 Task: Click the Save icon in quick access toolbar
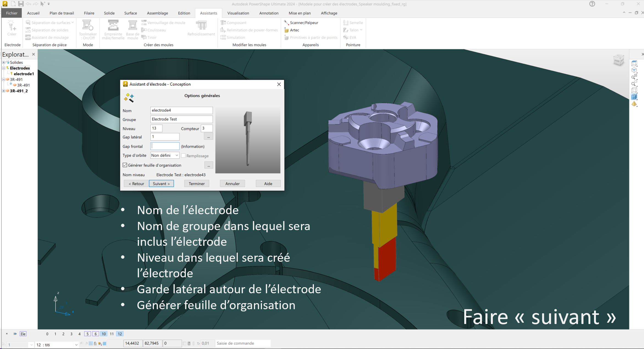pos(21,4)
